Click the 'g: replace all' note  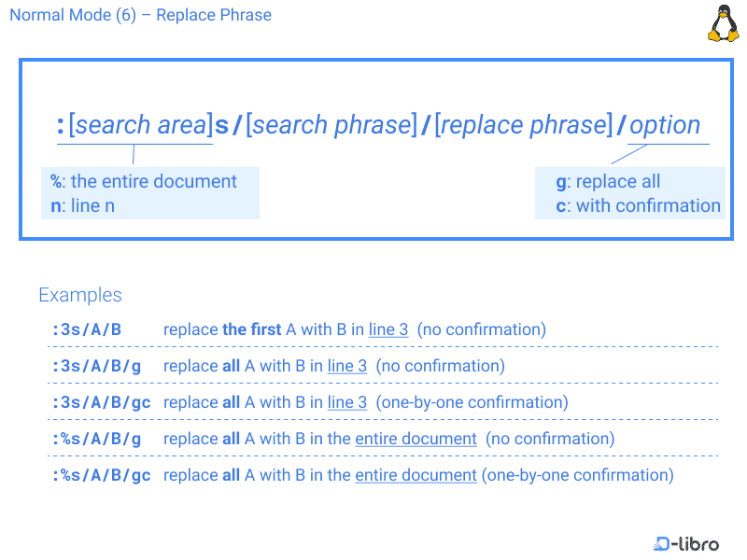pyautogui.click(x=608, y=181)
